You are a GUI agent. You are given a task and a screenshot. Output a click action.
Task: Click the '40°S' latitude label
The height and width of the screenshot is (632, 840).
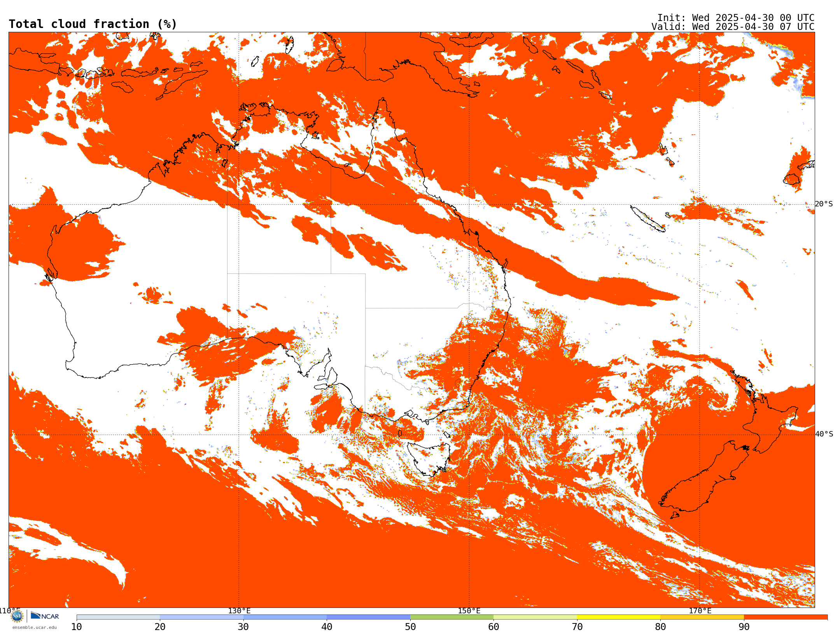pyautogui.click(x=824, y=434)
